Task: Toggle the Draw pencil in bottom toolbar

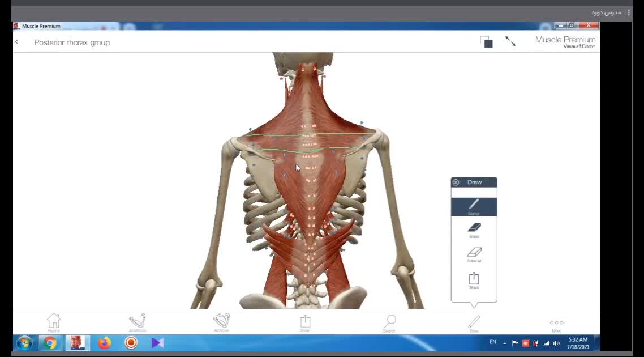Action: coord(474,324)
